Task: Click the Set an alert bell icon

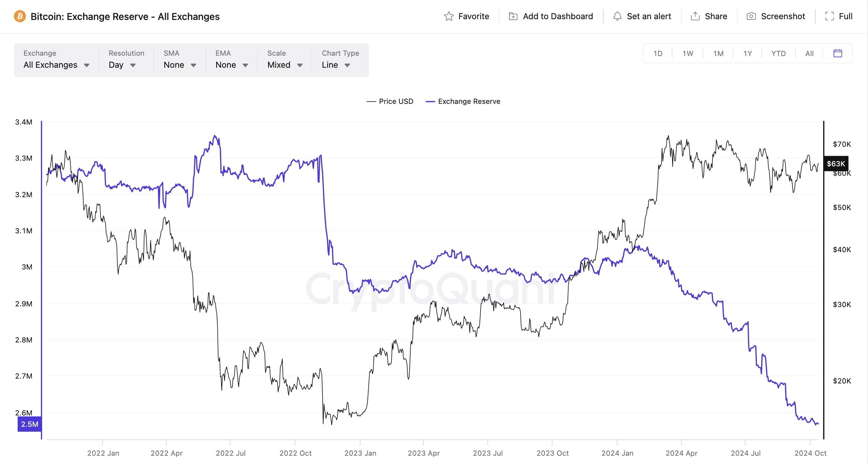Action: pyautogui.click(x=617, y=16)
